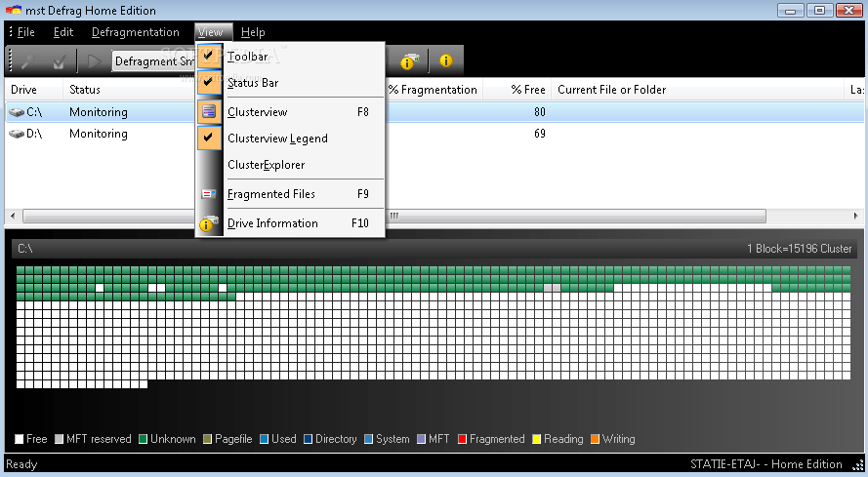Open Drive Information from the View menu
The width and height of the screenshot is (868, 477).
coord(290,223)
